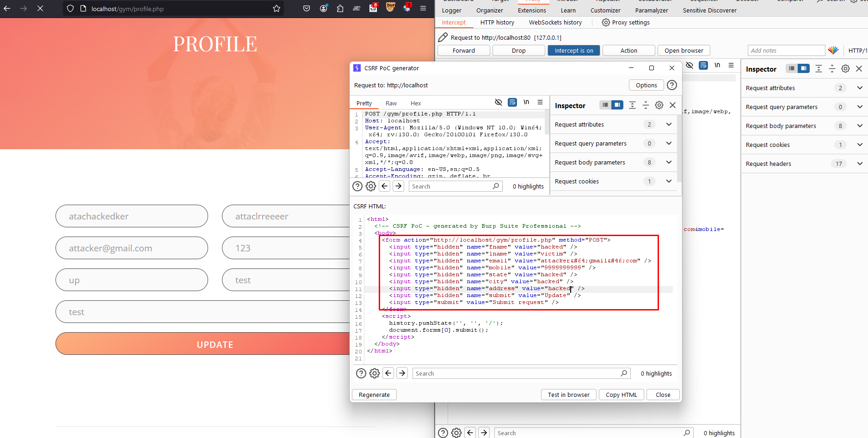Close the dialog Inspector panel
This screenshot has width=868, height=438.
click(x=673, y=105)
